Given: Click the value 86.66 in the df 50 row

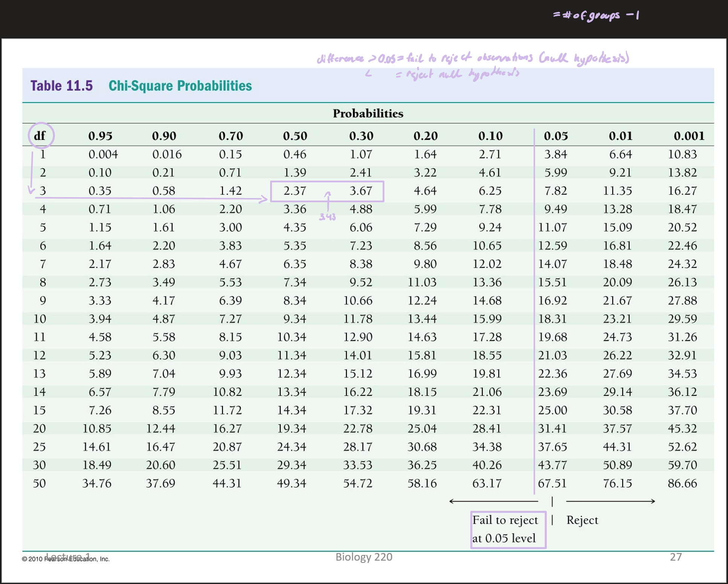Looking at the screenshot, I should click(x=682, y=483).
